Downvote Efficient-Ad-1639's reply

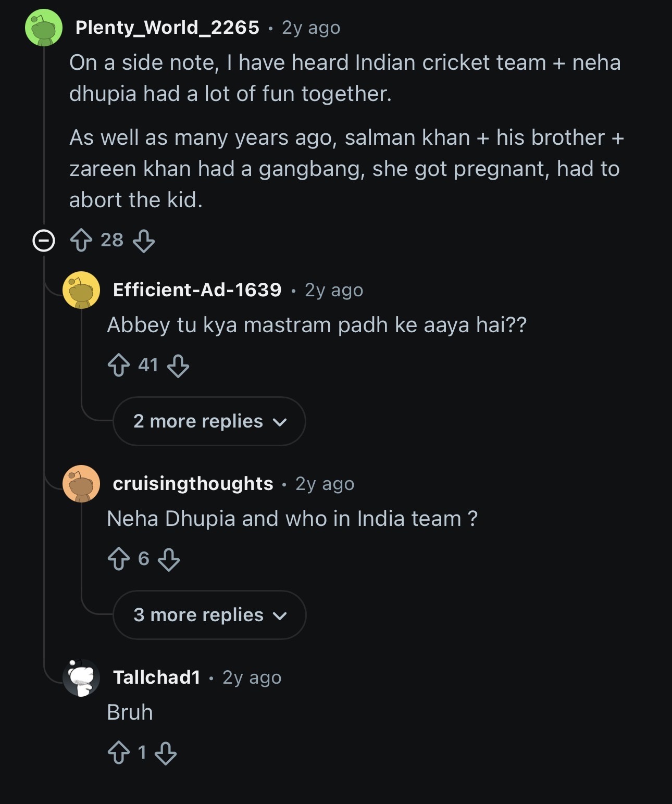[178, 366]
